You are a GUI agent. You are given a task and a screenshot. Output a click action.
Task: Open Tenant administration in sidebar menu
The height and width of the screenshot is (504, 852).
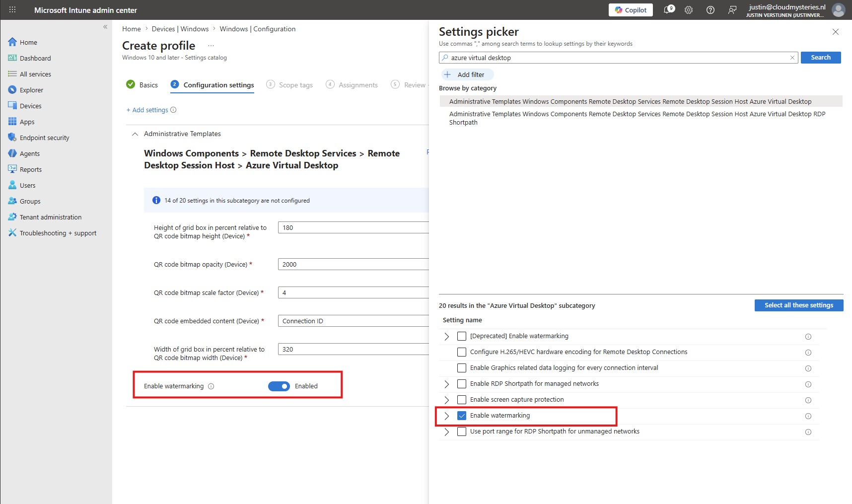point(51,217)
